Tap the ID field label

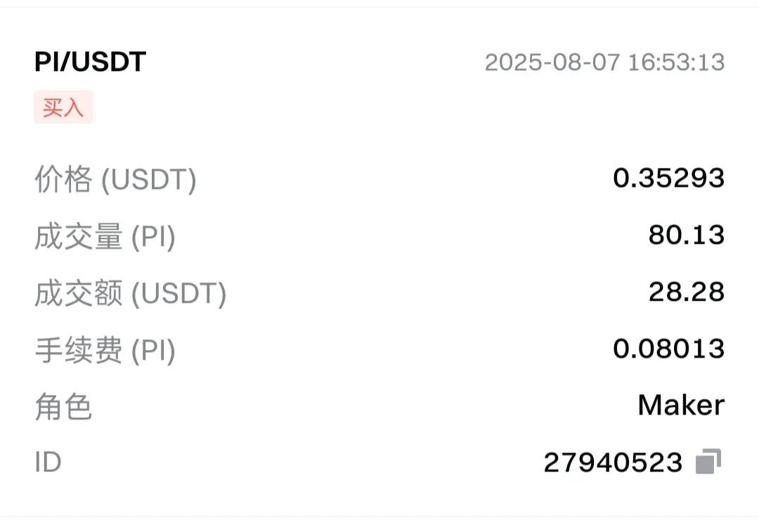[48, 462]
